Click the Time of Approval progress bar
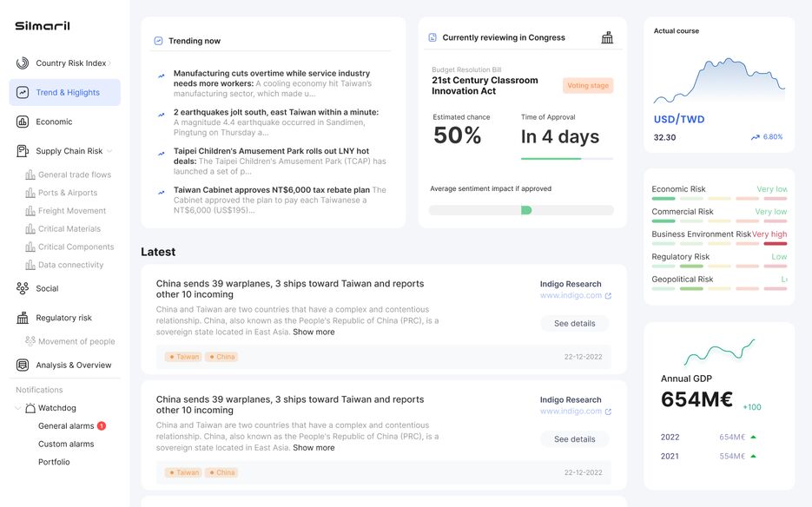The height and width of the screenshot is (507, 812). 567,159
